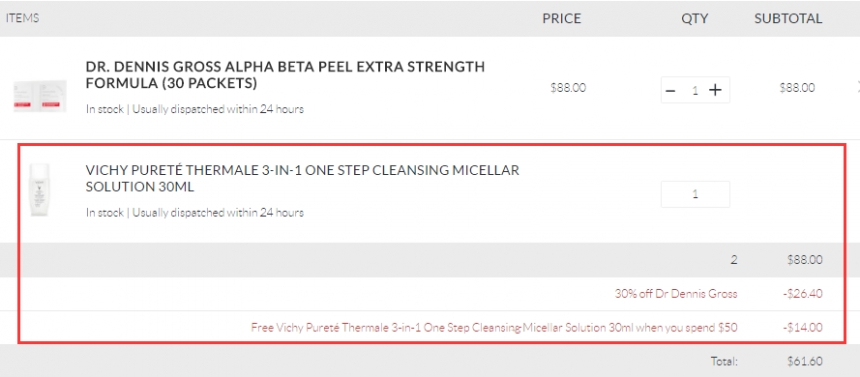Viewport: 860px width, 377px height.
Task: Increase Dr. Dennis Gross quantity with plus
Action: pyautogui.click(x=715, y=91)
